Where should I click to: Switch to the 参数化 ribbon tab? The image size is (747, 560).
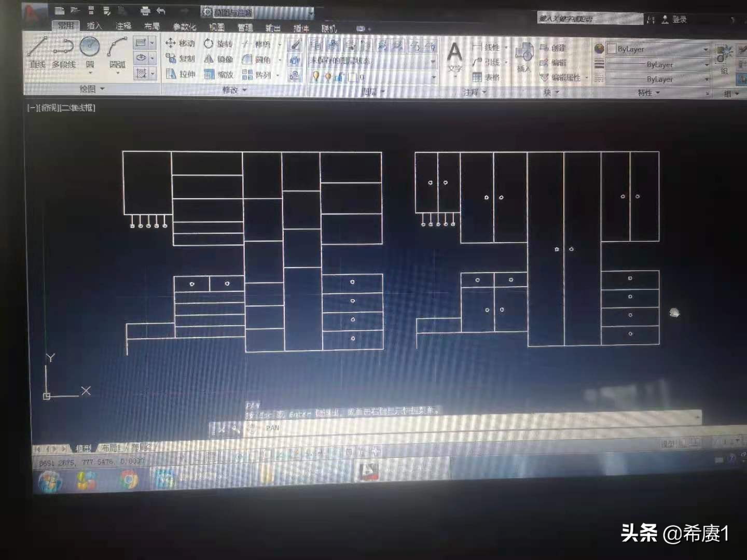185,27
